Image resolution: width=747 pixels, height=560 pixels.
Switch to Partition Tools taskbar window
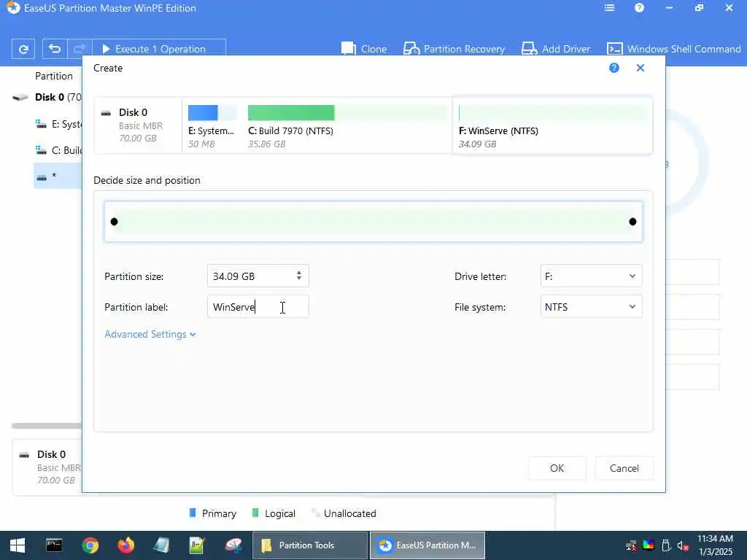[x=309, y=545]
